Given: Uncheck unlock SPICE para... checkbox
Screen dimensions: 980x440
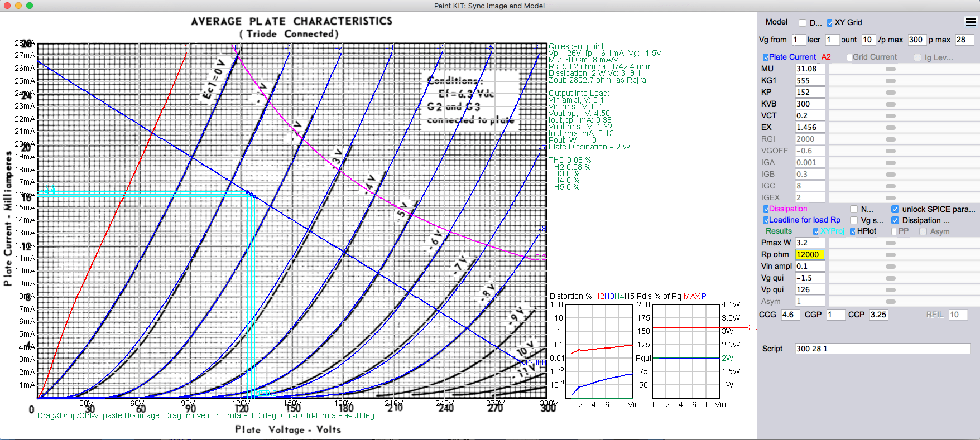Looking at the screenshot, I should tap(895, 209).
